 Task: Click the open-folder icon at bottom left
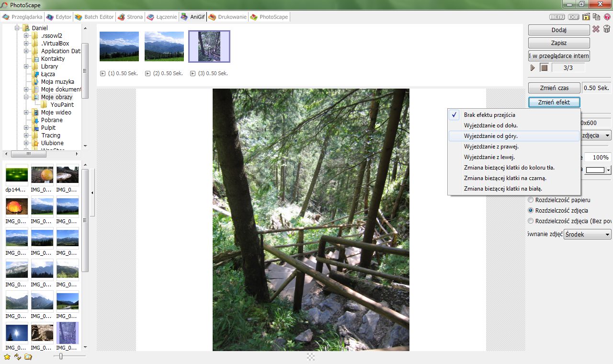click(28, 357)
